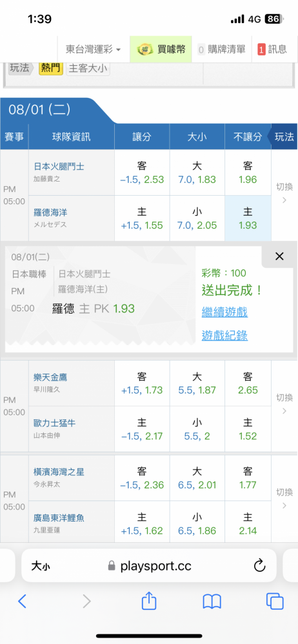Viewport: 298px width, 644px height.
Task: Select the 熱門 play type tab
Action: [x=51, y=68]
